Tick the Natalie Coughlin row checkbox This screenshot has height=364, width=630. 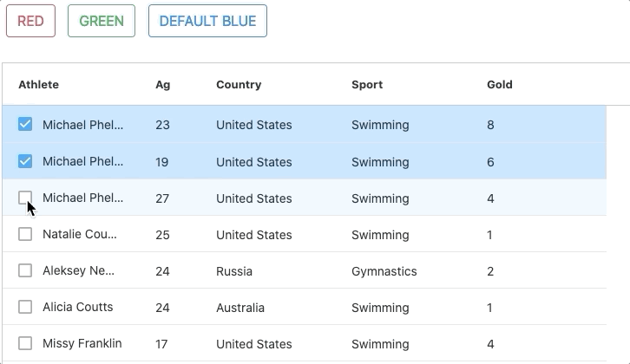pos(25,234)
